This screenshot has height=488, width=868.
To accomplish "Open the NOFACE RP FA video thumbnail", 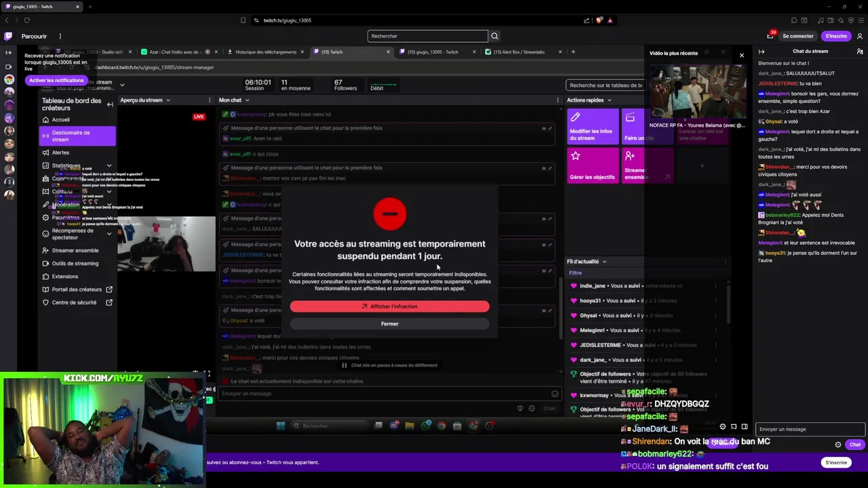I will (697, 92).
